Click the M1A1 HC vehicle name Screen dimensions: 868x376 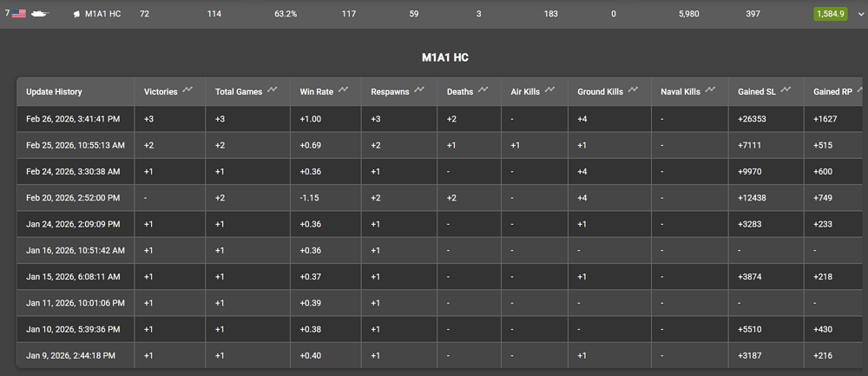102,14
